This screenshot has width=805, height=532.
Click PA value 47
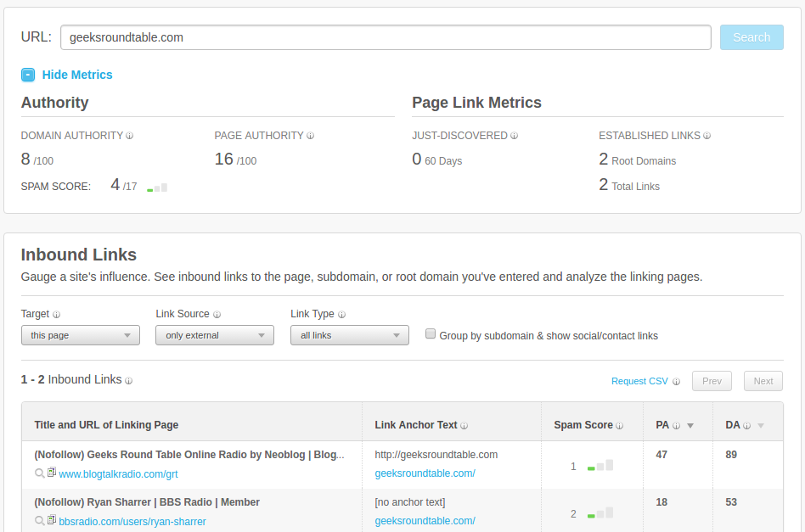661,455
